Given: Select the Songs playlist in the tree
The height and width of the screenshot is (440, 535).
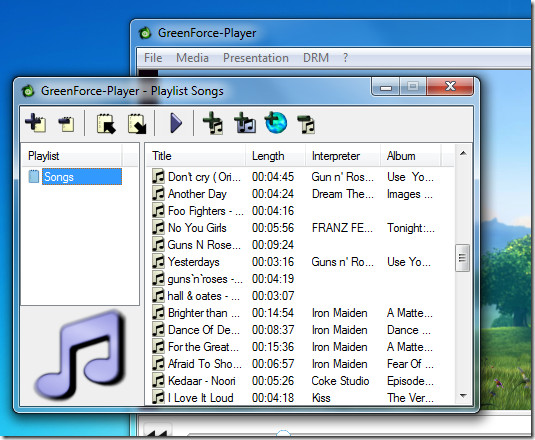Looking at the screenshot, I should 82,177.
